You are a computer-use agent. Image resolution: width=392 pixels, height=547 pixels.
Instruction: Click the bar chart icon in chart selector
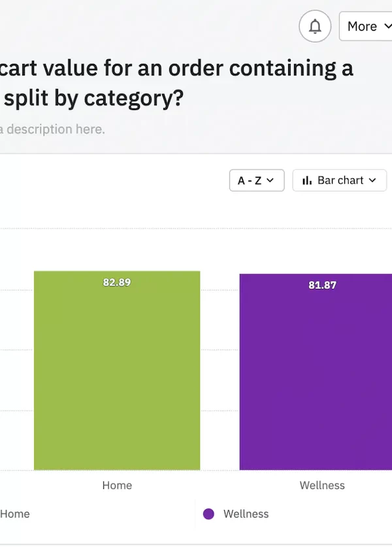307,180
